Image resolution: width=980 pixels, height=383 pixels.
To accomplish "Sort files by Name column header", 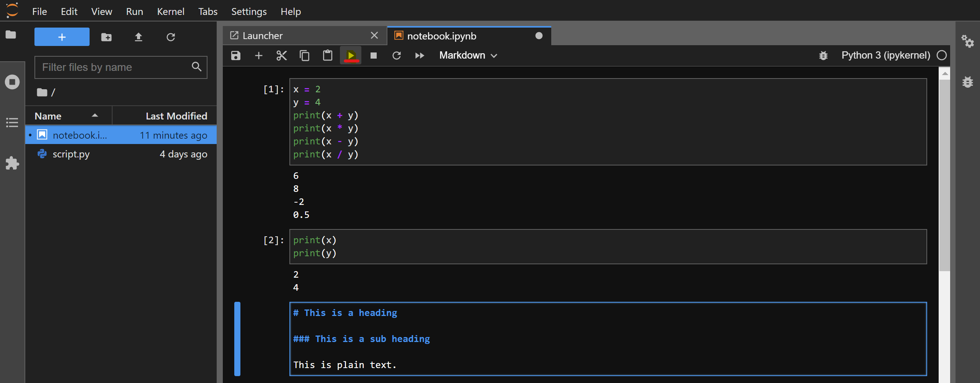I will pyautogui.click(x=68, y=116).
